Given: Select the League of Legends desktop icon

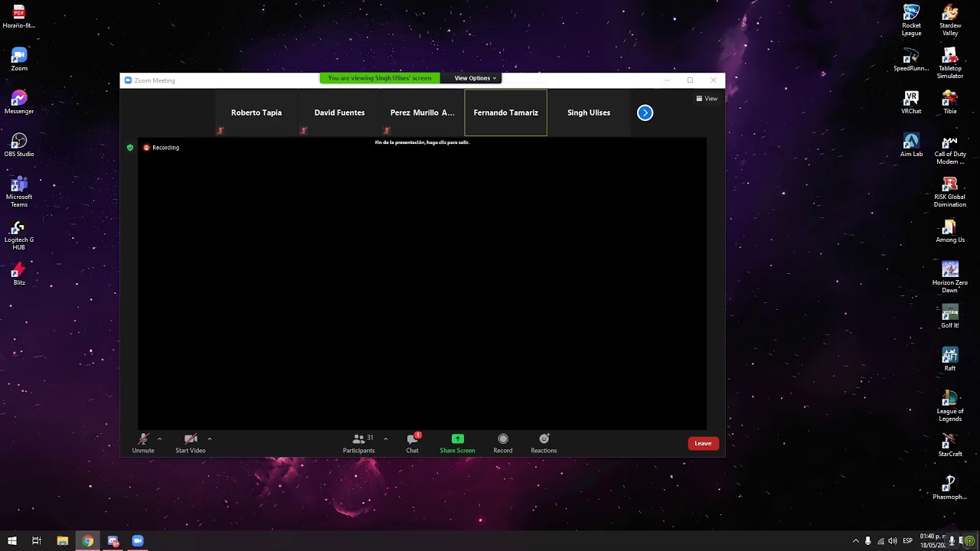Looking at the screenshot, I should (x=950, y=406).
